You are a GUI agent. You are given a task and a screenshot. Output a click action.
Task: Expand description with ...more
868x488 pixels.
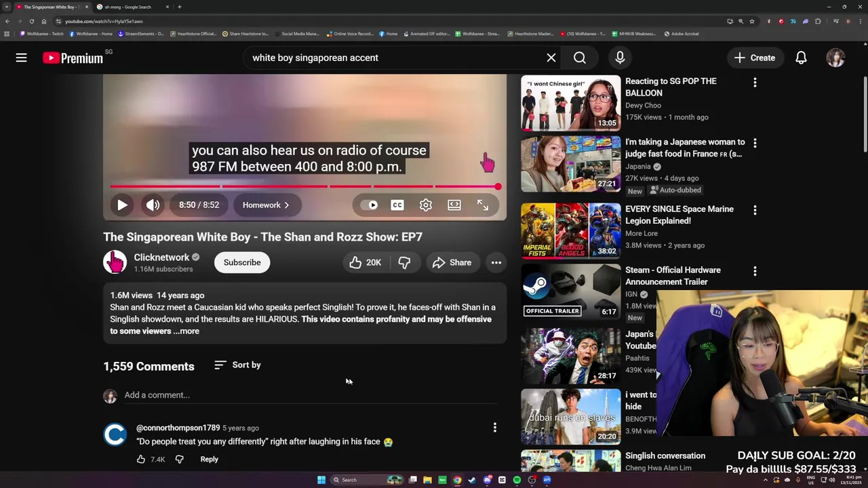[186, 331]
